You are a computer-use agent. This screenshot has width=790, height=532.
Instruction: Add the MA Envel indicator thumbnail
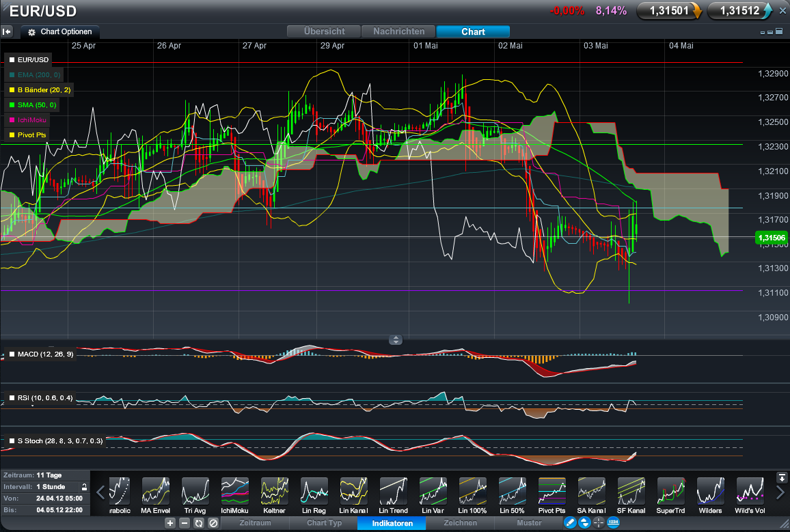[155, 491]
